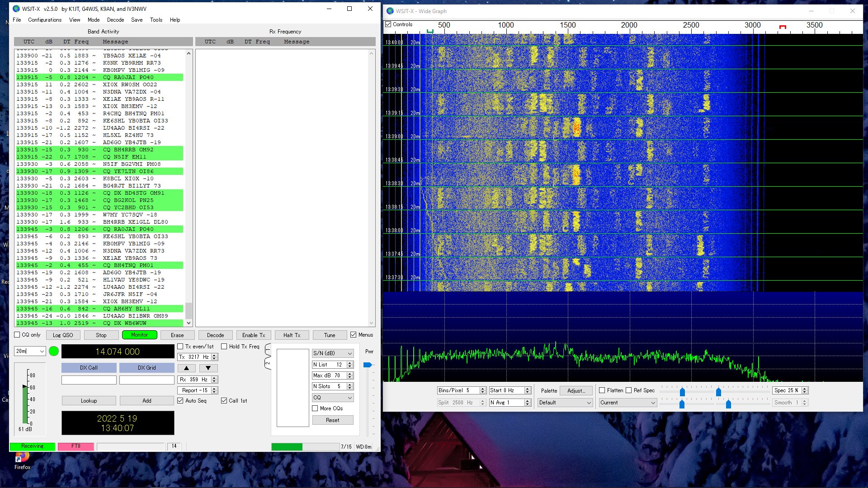This screenshot has height=488, width=868.
Task: Click the Tune button
Action: click(x=330, y=335)
